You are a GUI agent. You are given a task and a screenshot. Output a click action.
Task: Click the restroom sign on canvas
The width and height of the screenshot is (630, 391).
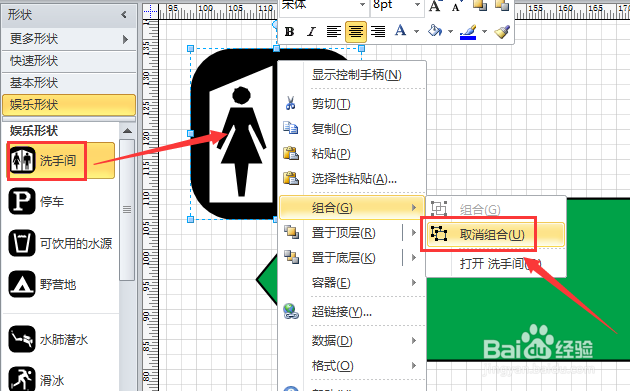[x=234, y=134]
